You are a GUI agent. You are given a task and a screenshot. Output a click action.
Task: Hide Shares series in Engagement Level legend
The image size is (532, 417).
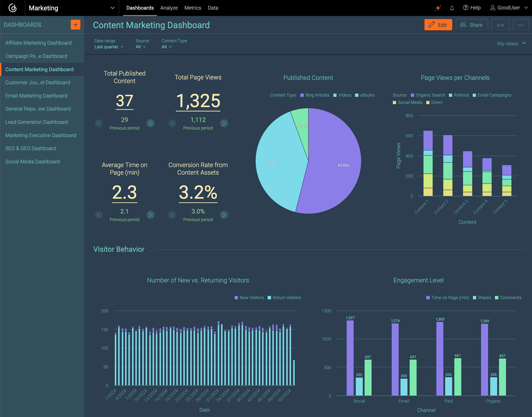(x=482, y=298)
